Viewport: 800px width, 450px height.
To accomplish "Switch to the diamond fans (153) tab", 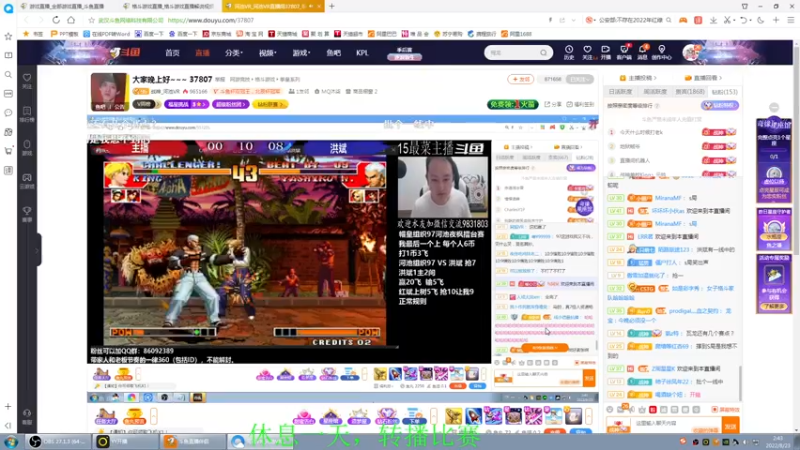I will [x=724, y=92].
